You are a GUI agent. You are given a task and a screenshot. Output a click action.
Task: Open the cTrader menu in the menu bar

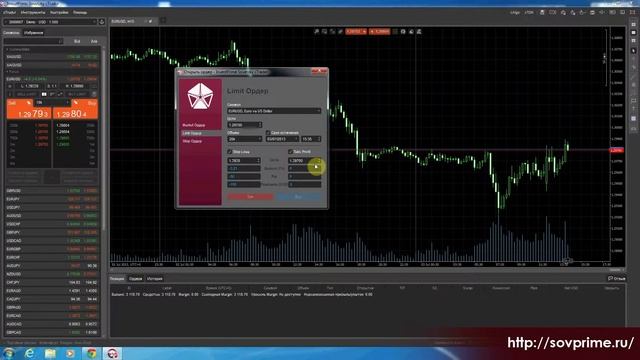pyautogui.click(x=9, y=13)
